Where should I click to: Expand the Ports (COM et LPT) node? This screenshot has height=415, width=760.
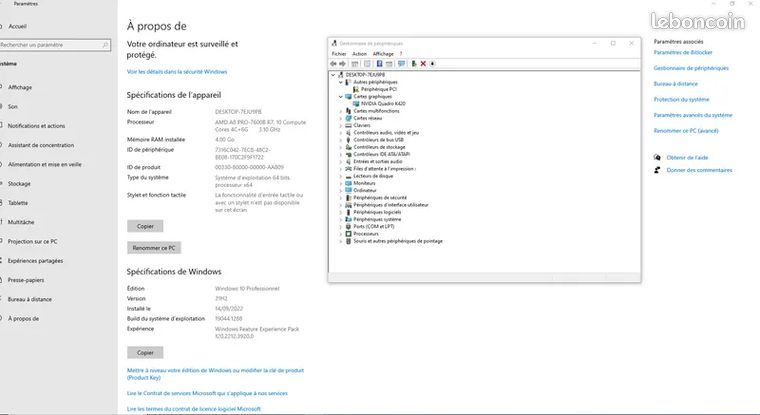click(341, 227)
